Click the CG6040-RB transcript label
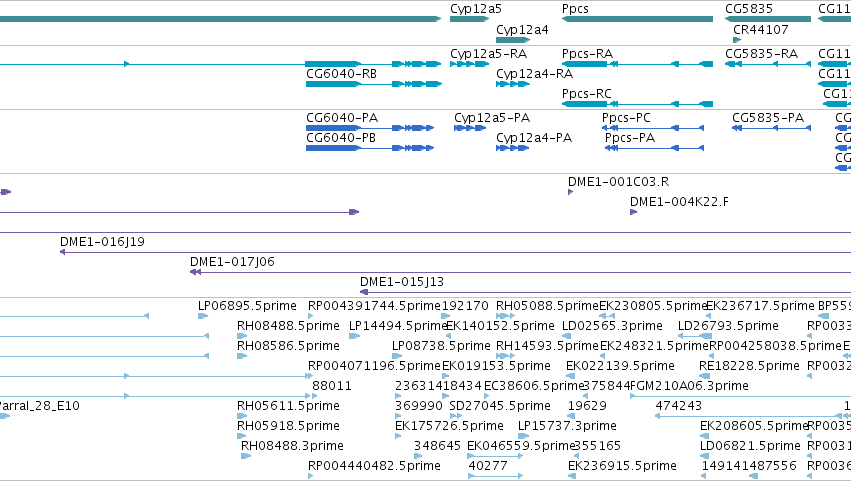The width and height of the screenshot is (851, 481). click(x=341, y=74)
